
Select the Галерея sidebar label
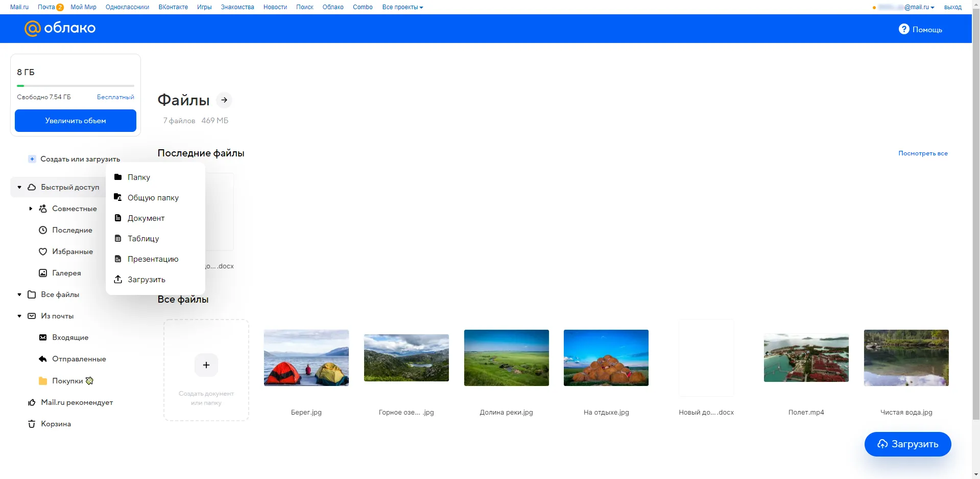[66, 273]
